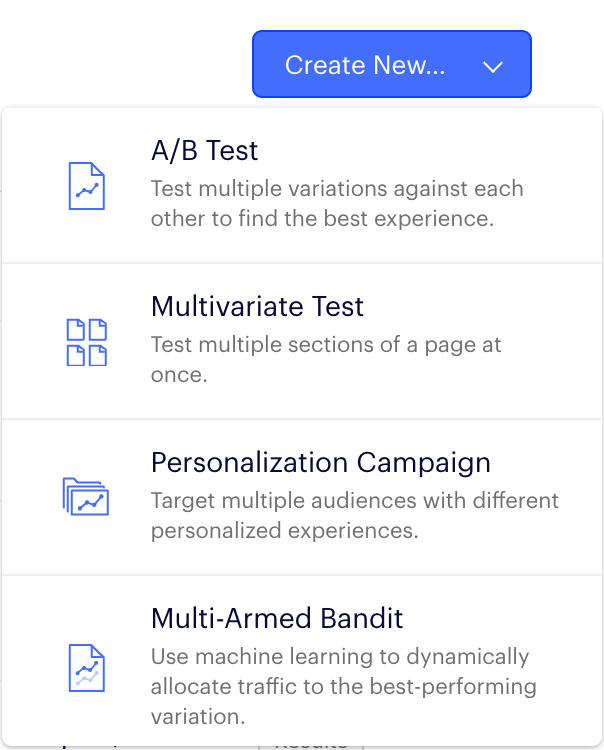Click the Personalization Campaign stacked-folders icon
This screenshot has height=750, width=604.
(x=86, y=496)
